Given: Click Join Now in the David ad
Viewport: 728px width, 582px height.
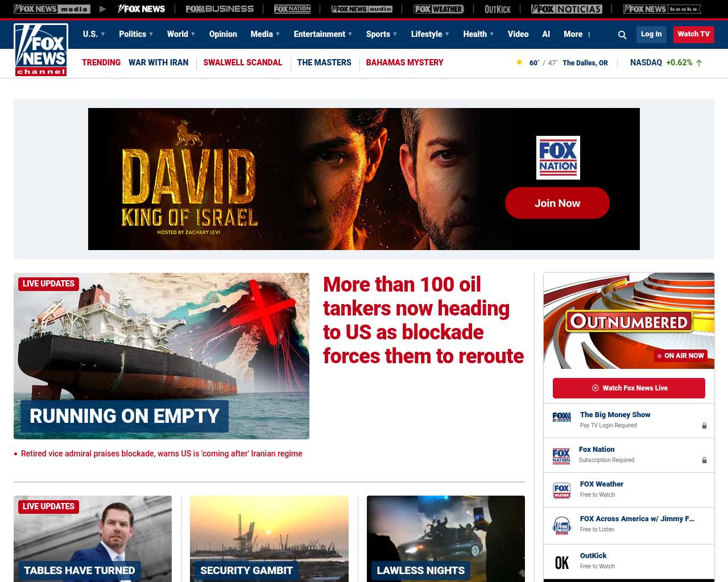Looking at the screenshot, I should pyautogui.click(x=557, y=203).
